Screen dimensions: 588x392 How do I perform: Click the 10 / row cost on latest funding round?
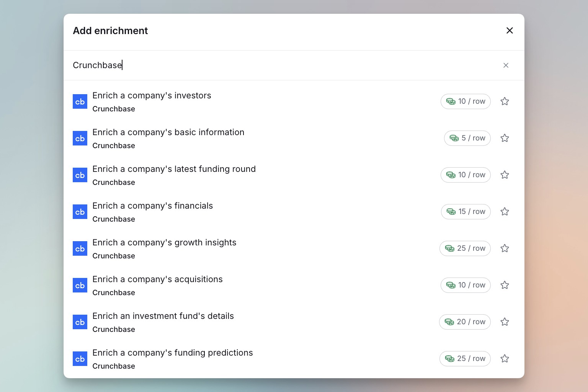465,175
